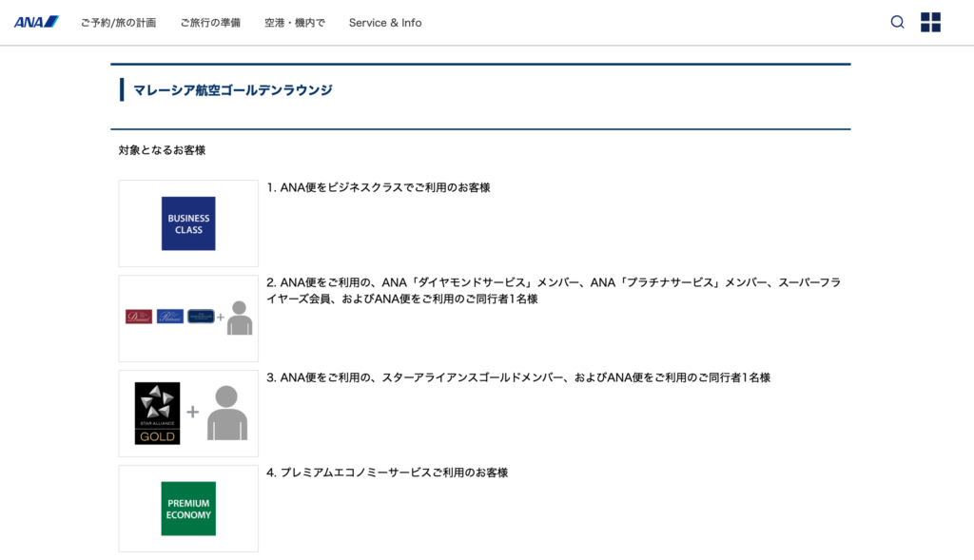Open search with the magnifier icon
This screenshot has width=974, height=560.
point(897,22)
